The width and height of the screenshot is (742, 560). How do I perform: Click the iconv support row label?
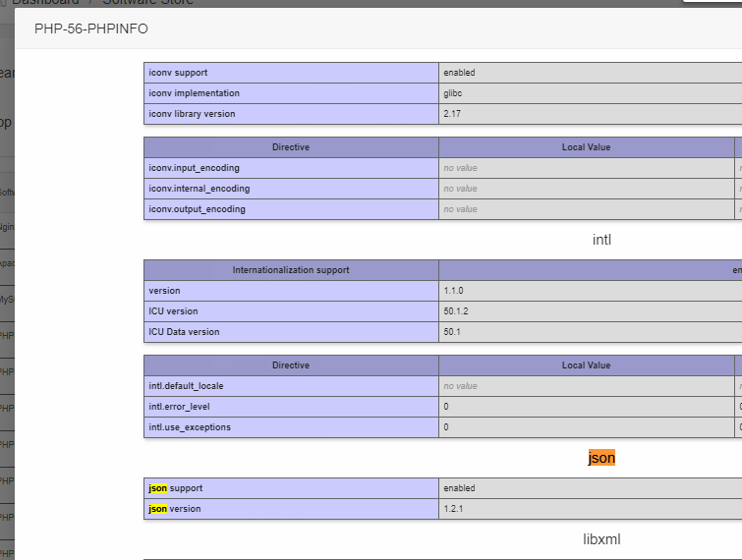coord(178,73)
